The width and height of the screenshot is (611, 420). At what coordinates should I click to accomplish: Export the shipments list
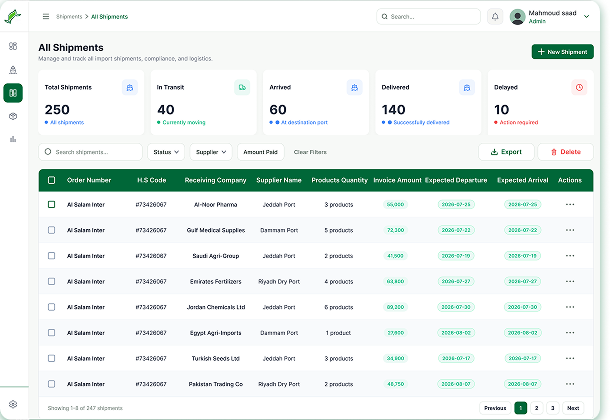[x=506, y=152]
